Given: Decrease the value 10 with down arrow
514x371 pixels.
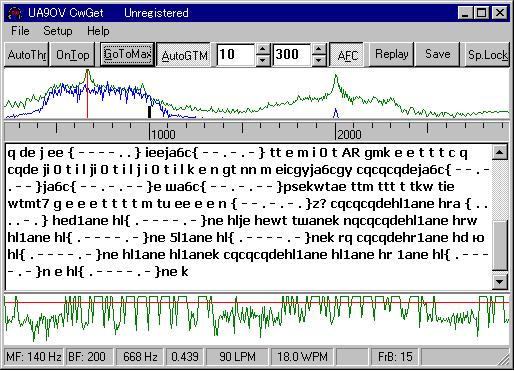Looking at the screenshot, I should [x=263, y=60].
